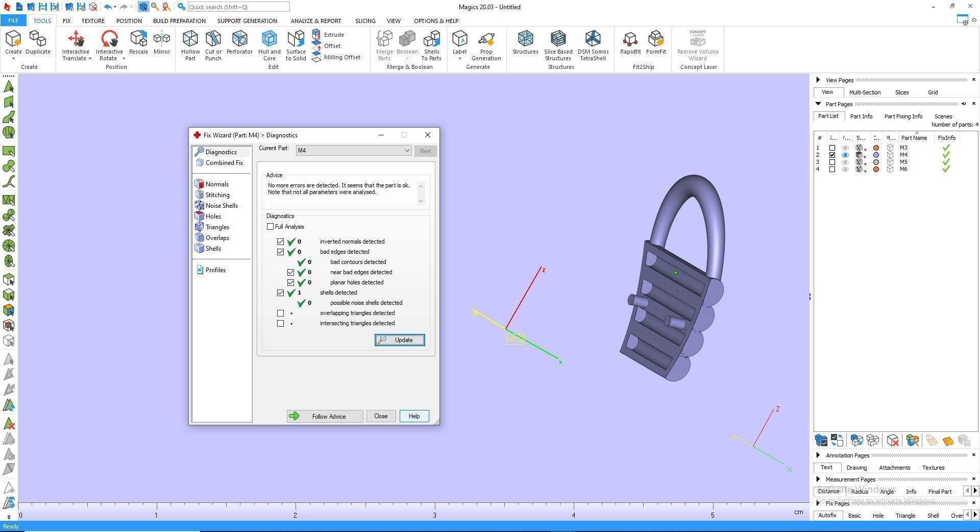Click the color swatch for part M3

point(876,148)
